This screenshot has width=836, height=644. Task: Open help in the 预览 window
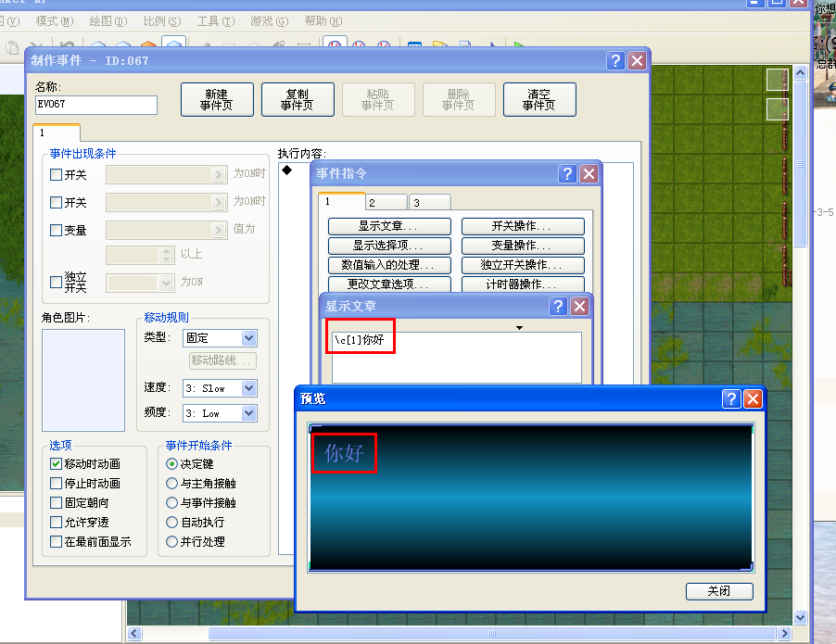coord(731,398)
